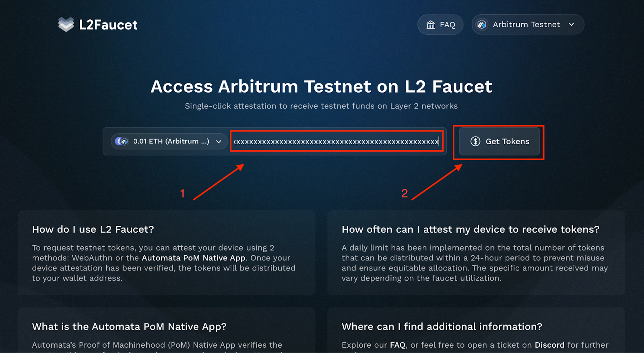Click the Arbitrum network logo in header

[x=482, y=25]
